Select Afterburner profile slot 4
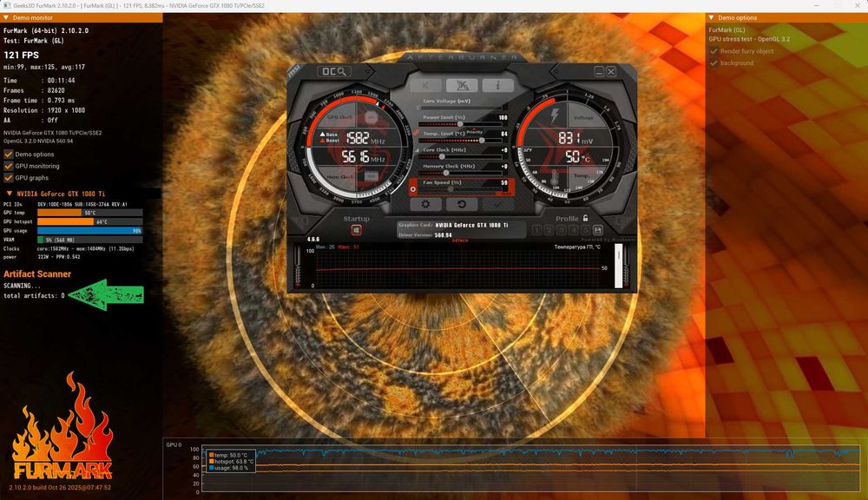Image resolution: width=868 pixels, height=500 pixels. [x=574, y=230]
